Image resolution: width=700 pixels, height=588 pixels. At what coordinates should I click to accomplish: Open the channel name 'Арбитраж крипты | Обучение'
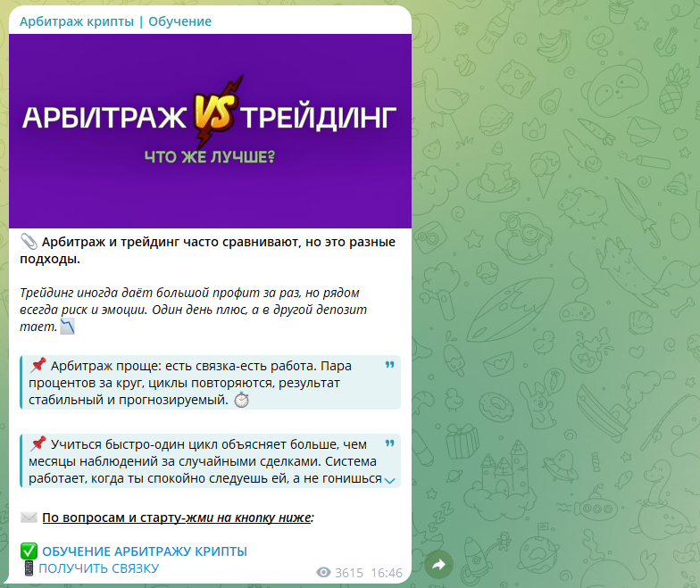coord(115,21)
